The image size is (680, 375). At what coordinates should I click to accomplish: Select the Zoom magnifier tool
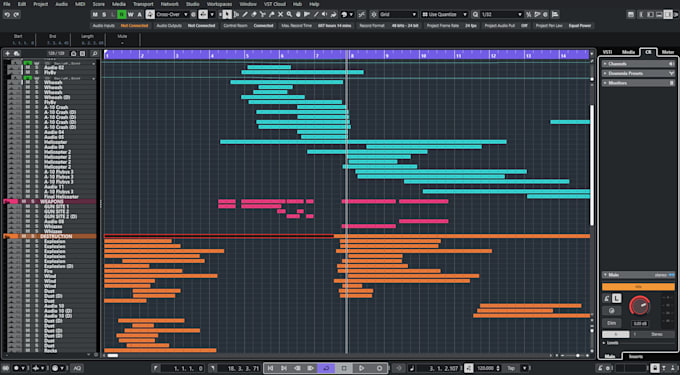tap(289, 14)
